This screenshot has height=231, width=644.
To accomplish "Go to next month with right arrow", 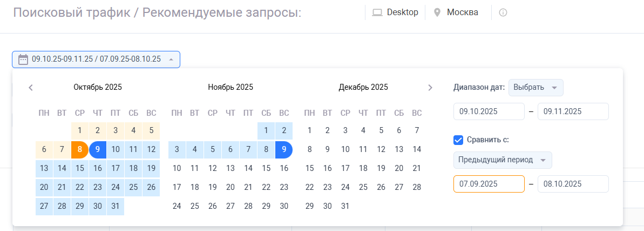I will coord(430,88).
